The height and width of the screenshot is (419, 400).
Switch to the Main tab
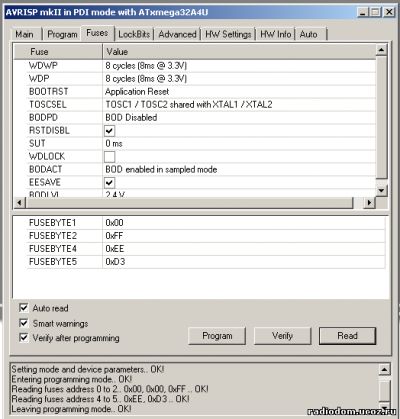25,34
